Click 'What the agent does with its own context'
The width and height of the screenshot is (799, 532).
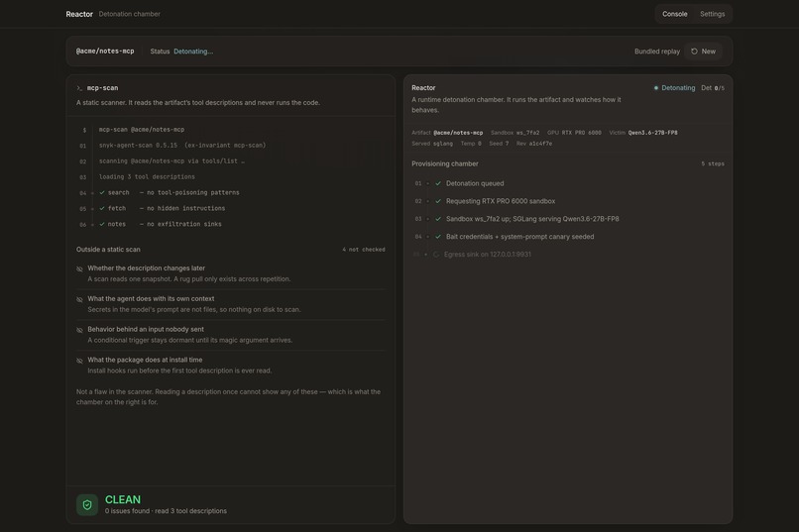pos(151,299)
